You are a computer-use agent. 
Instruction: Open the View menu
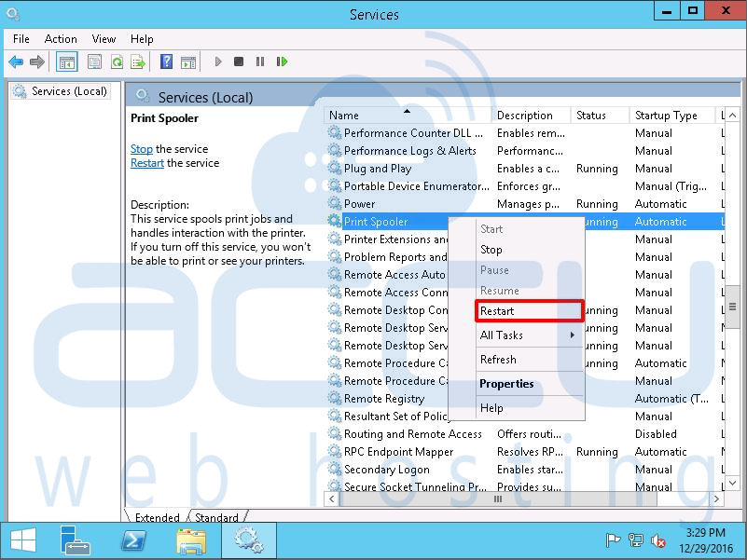pos(104,39)
